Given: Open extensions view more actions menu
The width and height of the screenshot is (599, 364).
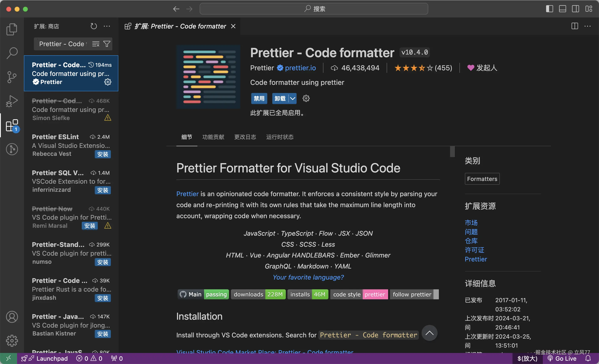Looking at the screenshot, I should 107,26.
